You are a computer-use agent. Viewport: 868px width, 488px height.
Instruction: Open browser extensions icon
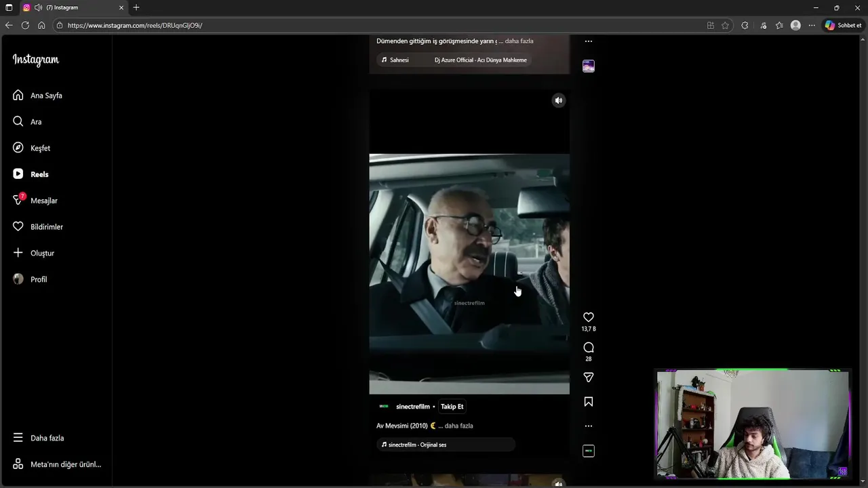pos(745,25)
